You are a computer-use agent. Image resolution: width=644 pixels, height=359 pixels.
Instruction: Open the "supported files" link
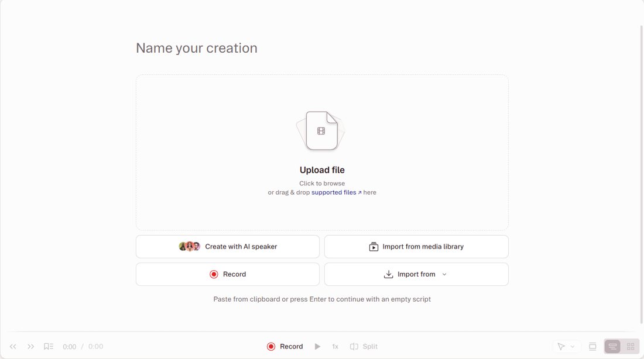pyautogui.click(x=337, y=192)
